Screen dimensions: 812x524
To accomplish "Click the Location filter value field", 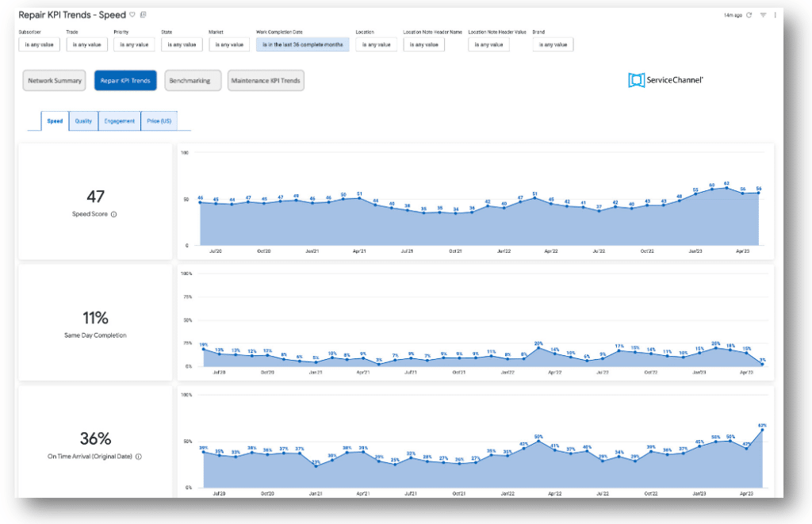I will 373,44.
